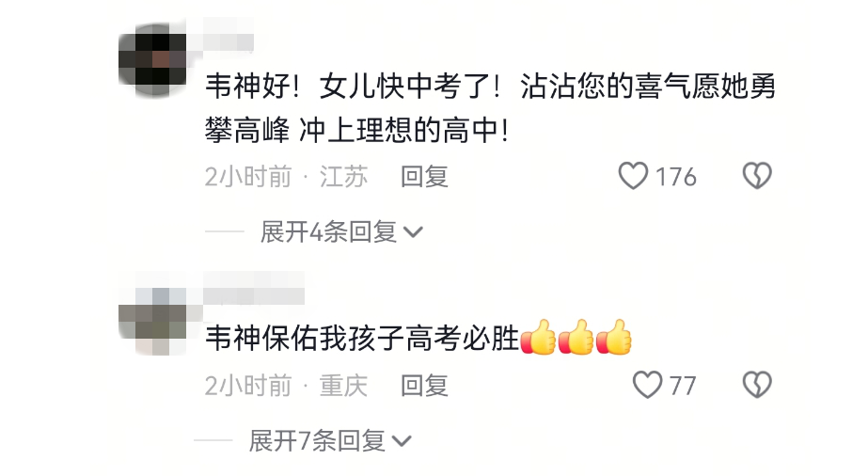Expand 展开7条回复 replies
This screenshot has width=868, height=476.
[330, 440]
